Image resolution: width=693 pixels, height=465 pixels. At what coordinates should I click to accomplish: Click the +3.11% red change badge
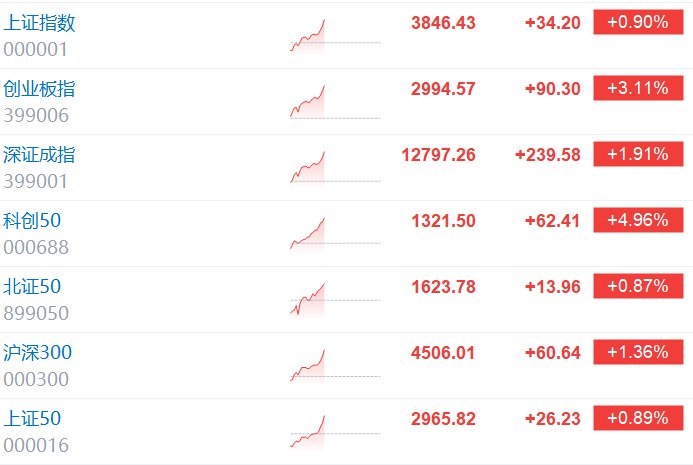tap(638, 88)
